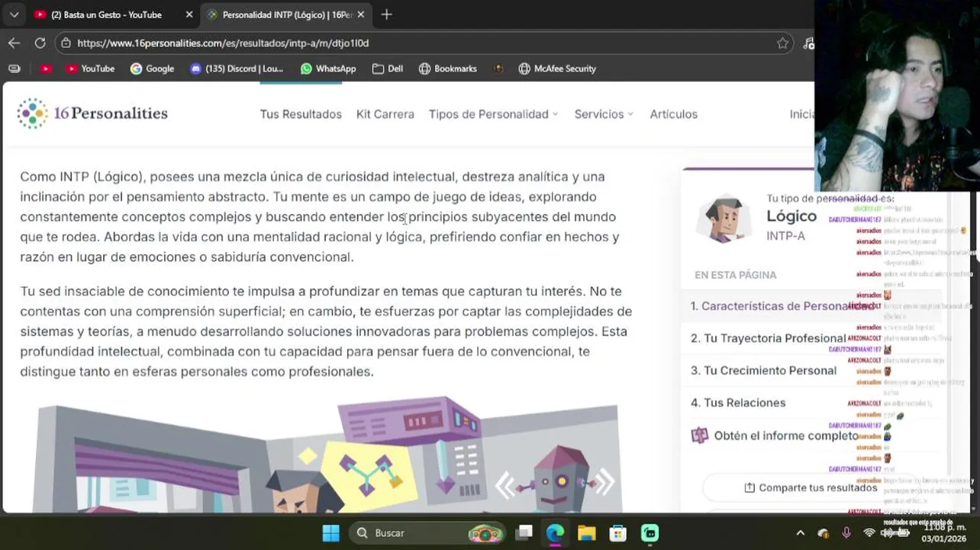
Task: Close the Basta un Gesto YouTube tab
Action: tap(189, 15)
